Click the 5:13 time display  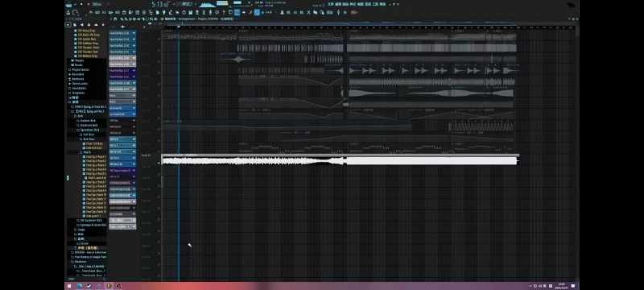(x=159, y=5)
